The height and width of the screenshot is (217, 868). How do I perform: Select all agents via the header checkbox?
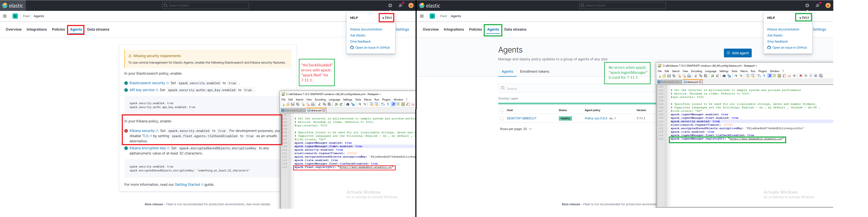point(502,110)
